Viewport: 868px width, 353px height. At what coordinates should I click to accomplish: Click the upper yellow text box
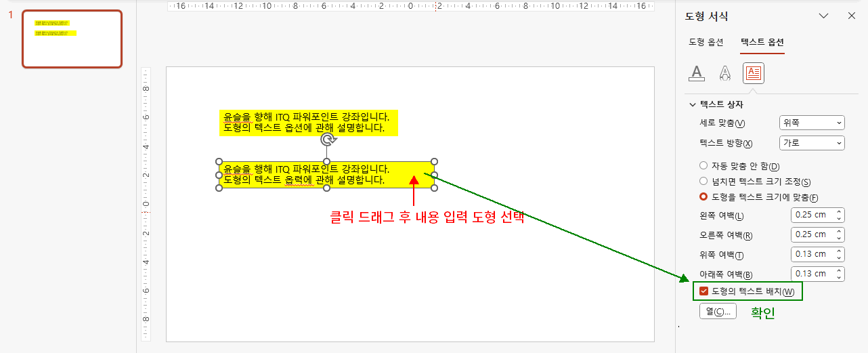click(x=308, y=123)
